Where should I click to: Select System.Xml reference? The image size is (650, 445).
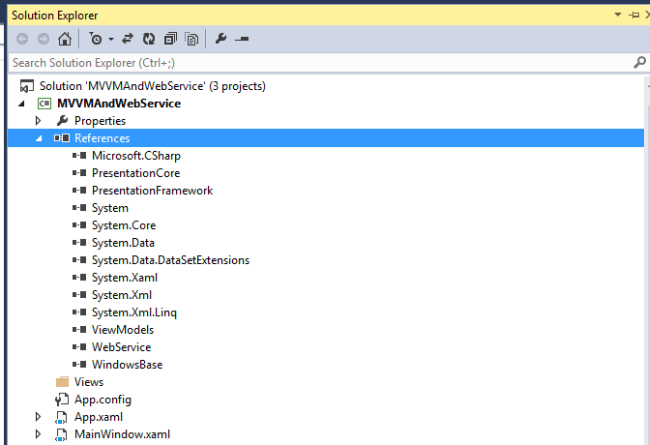pos(122,295)
